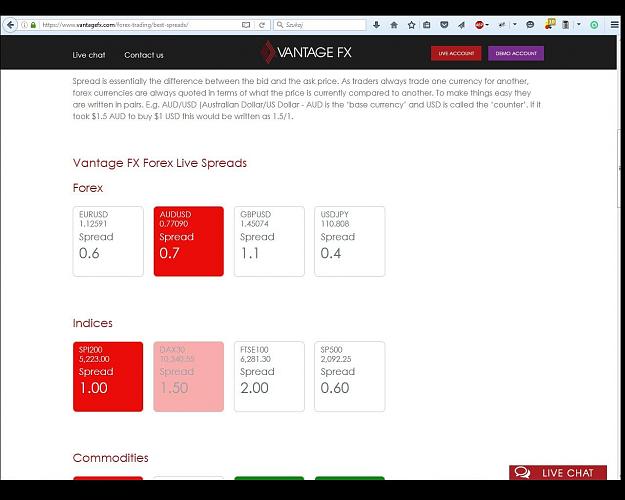Select the GBPUSD spread card
This screenshot has width=625, height=500.
coord(269,241)
